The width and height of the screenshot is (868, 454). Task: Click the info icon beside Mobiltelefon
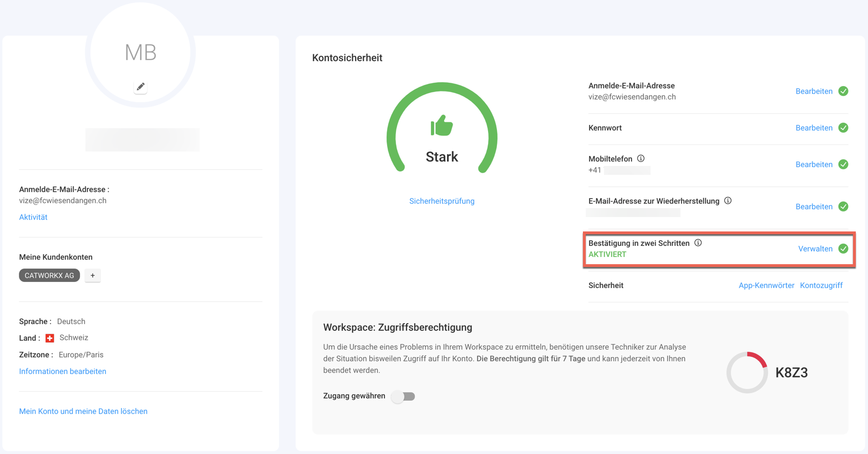(641, 159)
